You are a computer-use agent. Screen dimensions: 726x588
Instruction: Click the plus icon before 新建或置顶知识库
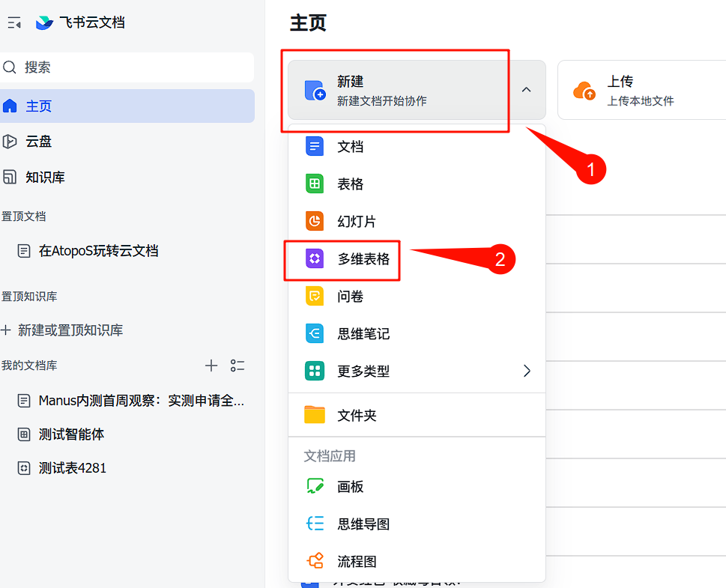(x=6, y=330)
